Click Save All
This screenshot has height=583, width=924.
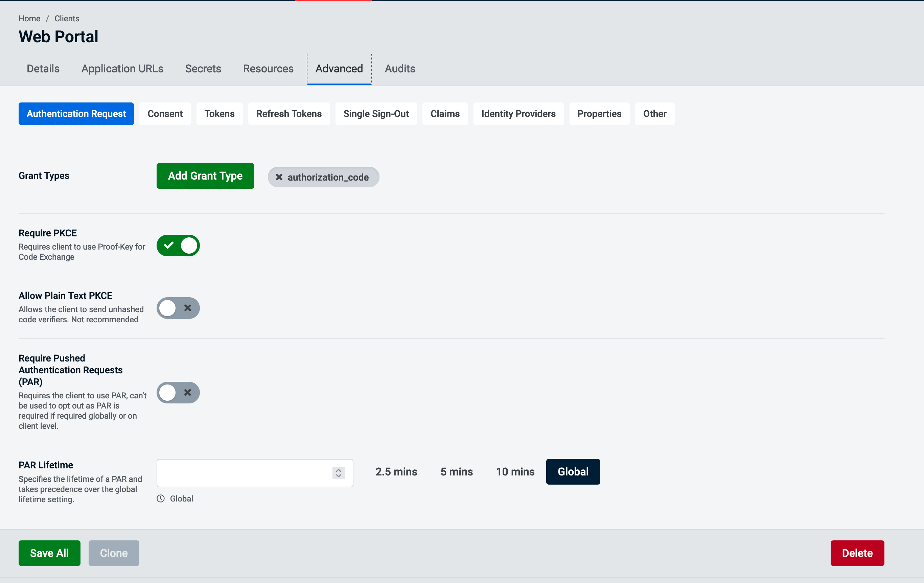tap(49, 553)
